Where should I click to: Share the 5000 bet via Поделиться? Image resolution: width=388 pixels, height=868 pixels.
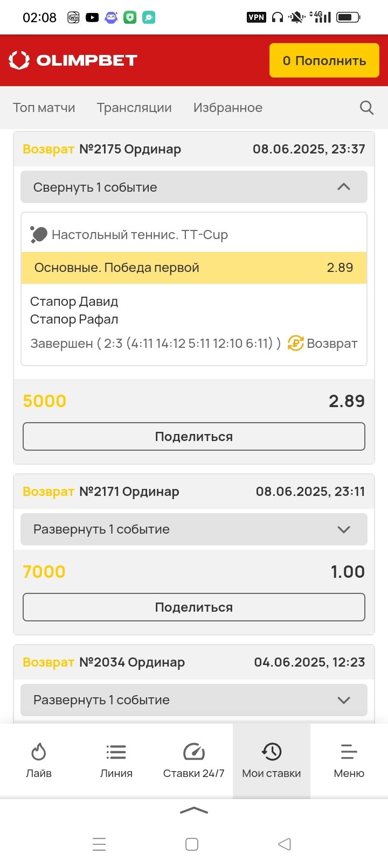click(194, 437)
